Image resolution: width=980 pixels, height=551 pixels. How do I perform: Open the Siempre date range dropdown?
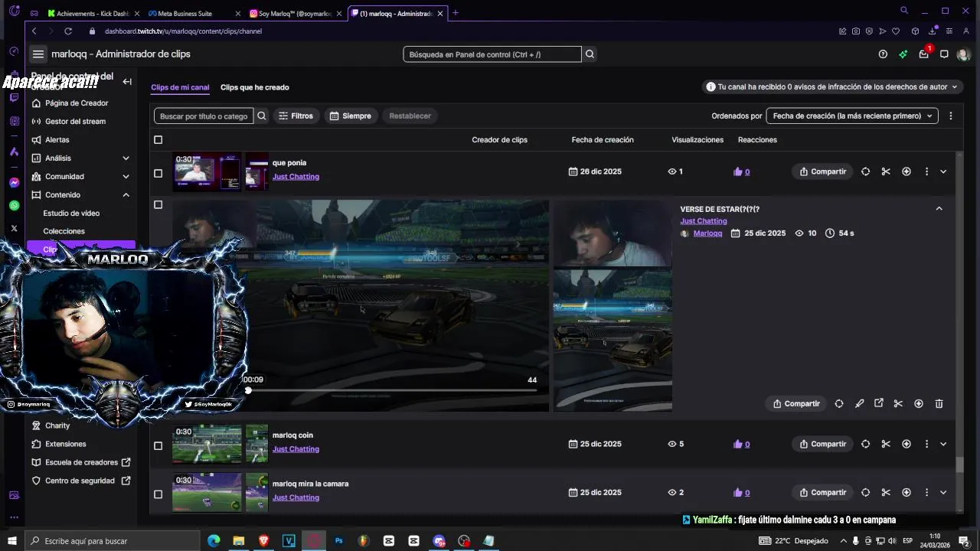(x=351, y=116)
